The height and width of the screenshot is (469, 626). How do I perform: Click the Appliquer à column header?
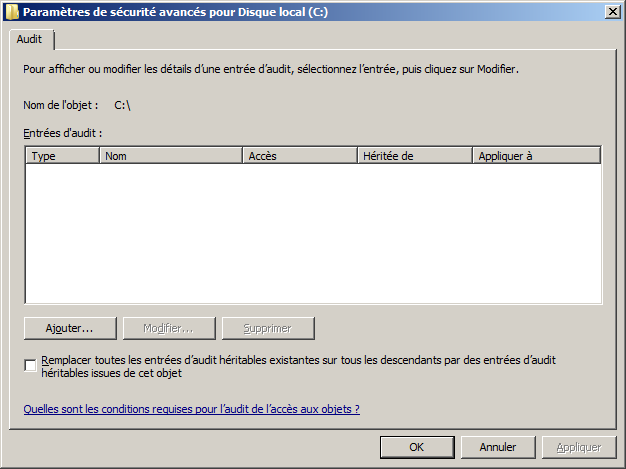click(536, 156)
